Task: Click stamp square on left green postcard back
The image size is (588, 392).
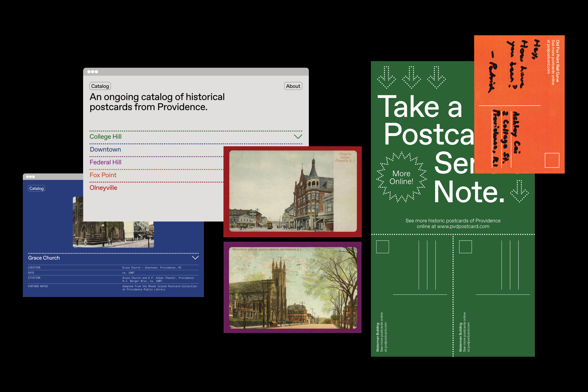Action: (382, 247)
